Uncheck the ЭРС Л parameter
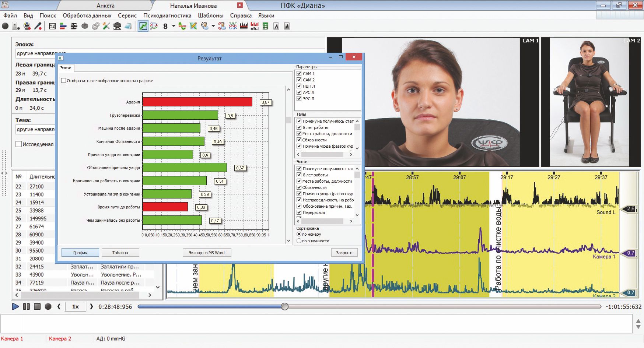644x348 pixels. point(299,99)
